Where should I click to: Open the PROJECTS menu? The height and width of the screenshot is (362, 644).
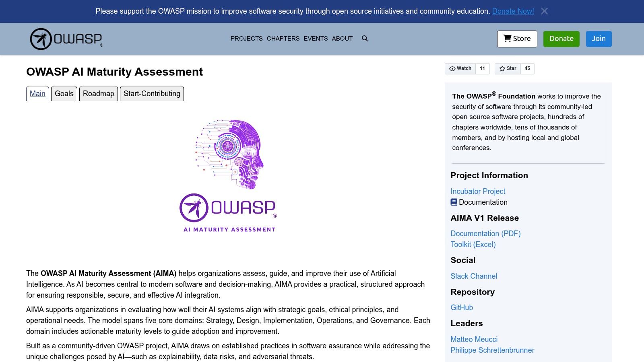247,39
